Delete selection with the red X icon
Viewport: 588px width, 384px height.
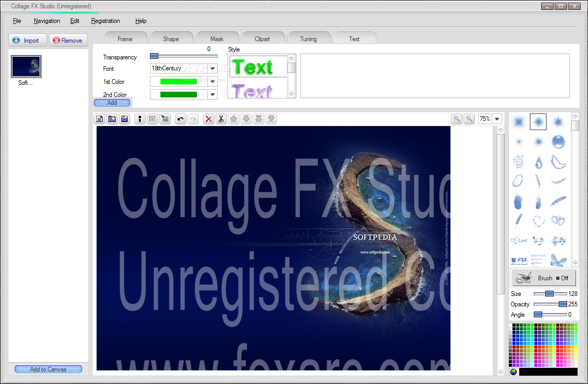coord(208,119)
